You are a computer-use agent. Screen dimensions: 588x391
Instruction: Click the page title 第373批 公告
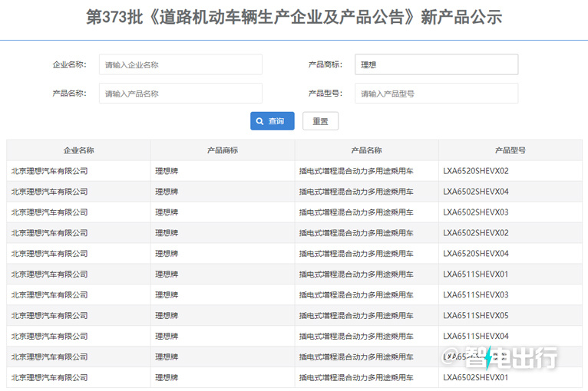pyautogui.click(x=294, y=17)
